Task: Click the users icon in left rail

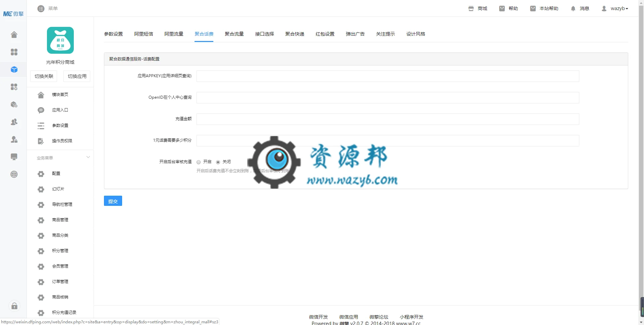Action: [x=14, y=122]
